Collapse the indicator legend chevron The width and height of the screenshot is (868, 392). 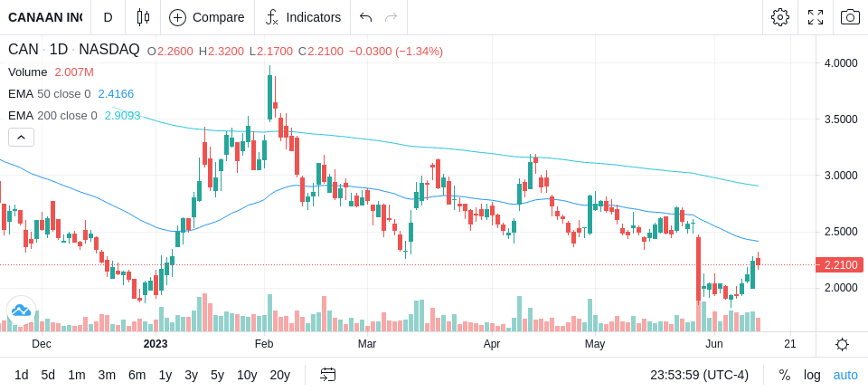pyautogui.click(x=21, y=137)
